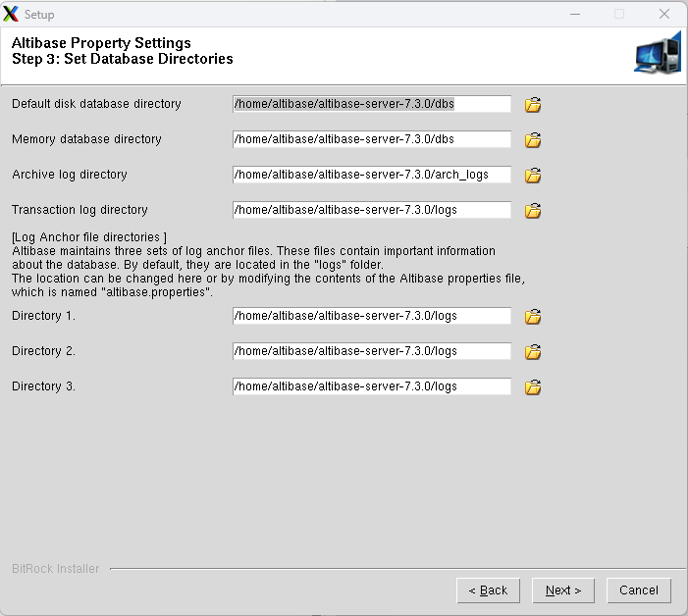Cancel the Altibase setup
This screenshot has width=688, height=616.
point(639,590)
